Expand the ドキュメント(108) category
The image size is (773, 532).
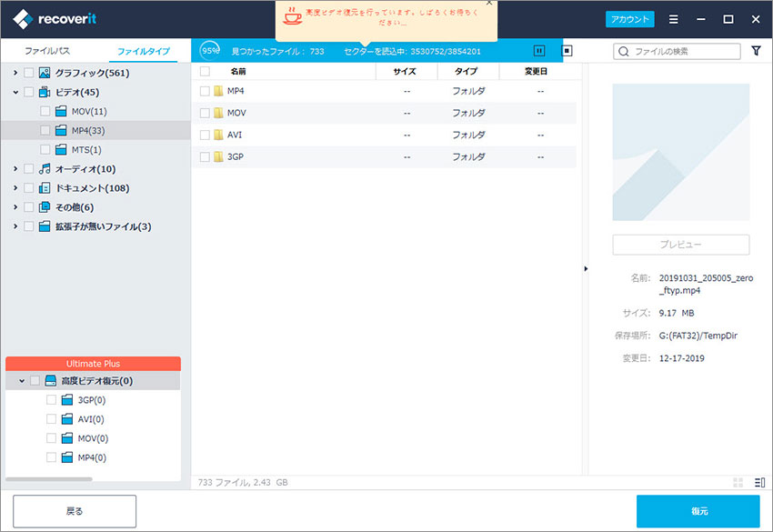click(x=15, y=188)
